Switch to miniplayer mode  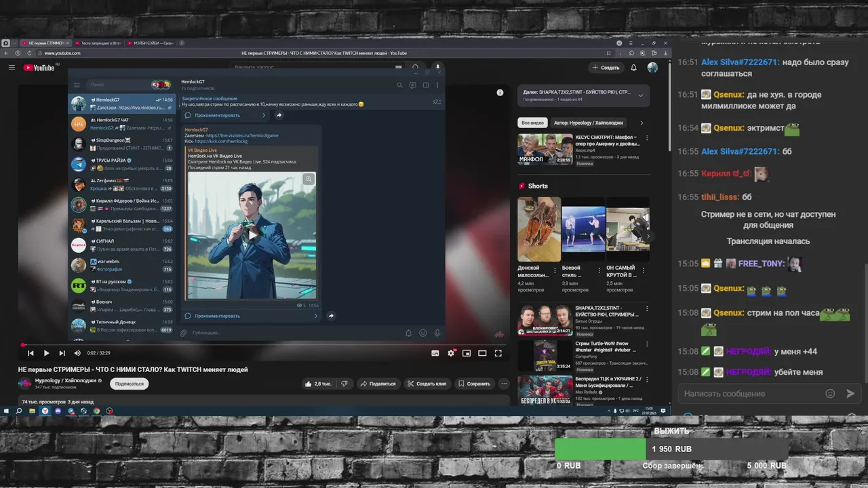[x=467, y=353]
